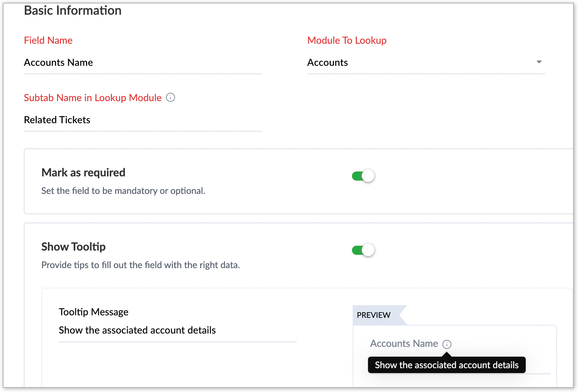Click the Related Tickets subtab name field
This screenshot has height=392, width=578.
point(142,120)
